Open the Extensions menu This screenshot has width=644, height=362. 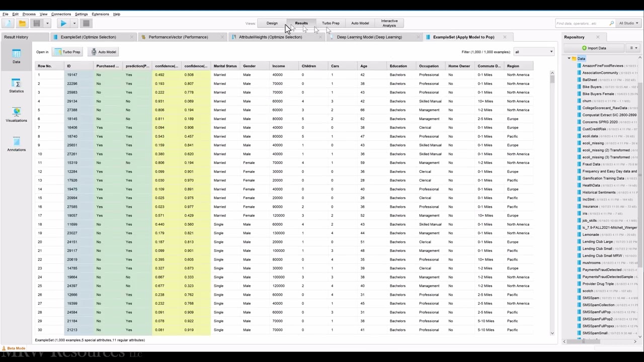click(100, 14)
